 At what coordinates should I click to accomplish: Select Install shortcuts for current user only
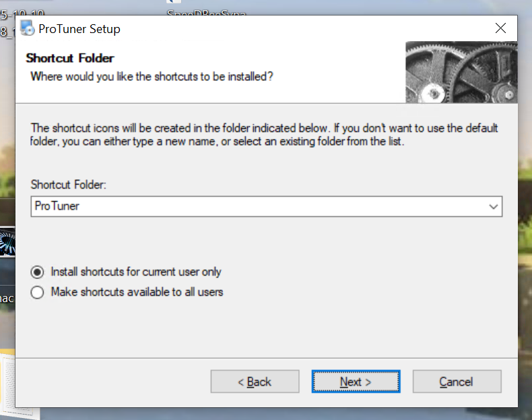point(38,272)
